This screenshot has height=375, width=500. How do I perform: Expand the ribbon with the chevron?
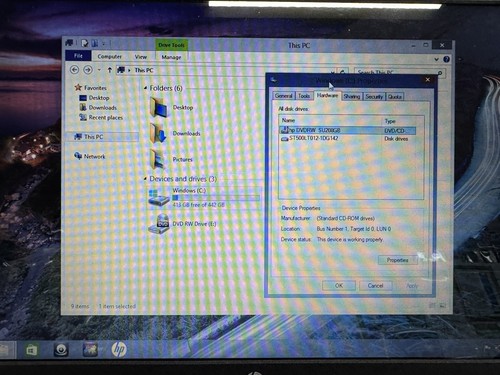point(436,59)
